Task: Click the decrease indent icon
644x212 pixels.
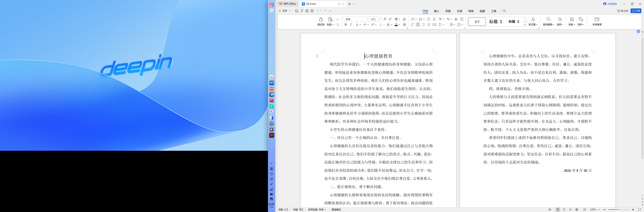Action: click(429, 19)
